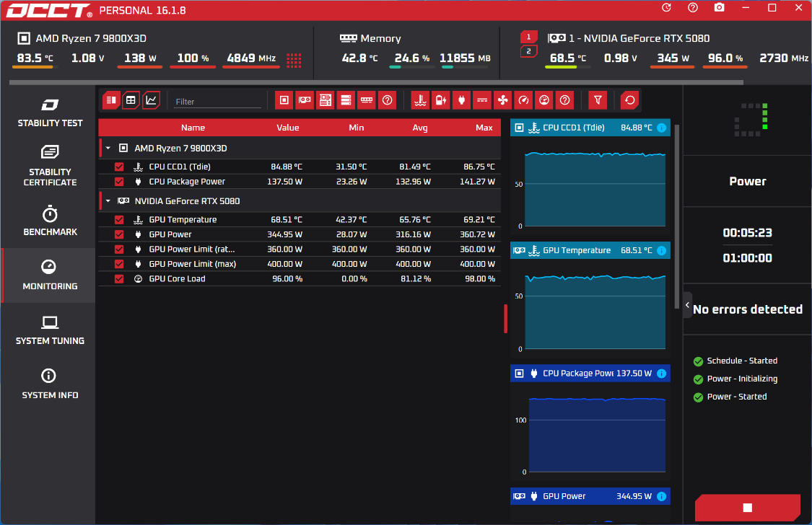Collapse the NVIDIA GeForce RTX 5080 group
812x525 pixels.
click(108, 200)
